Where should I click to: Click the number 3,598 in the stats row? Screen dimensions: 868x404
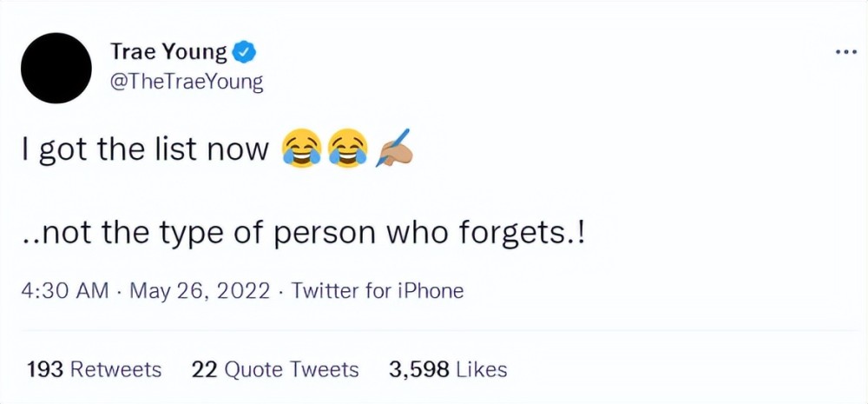pyautogui.click(x=418, y=369)
